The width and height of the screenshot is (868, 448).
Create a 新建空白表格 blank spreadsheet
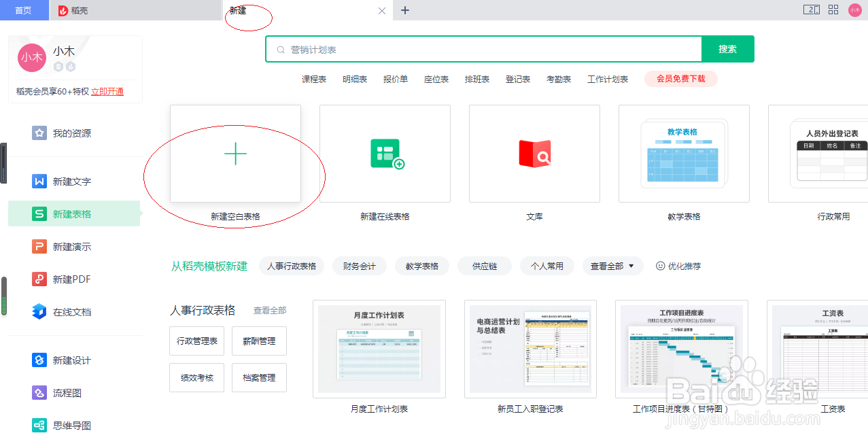235,154
